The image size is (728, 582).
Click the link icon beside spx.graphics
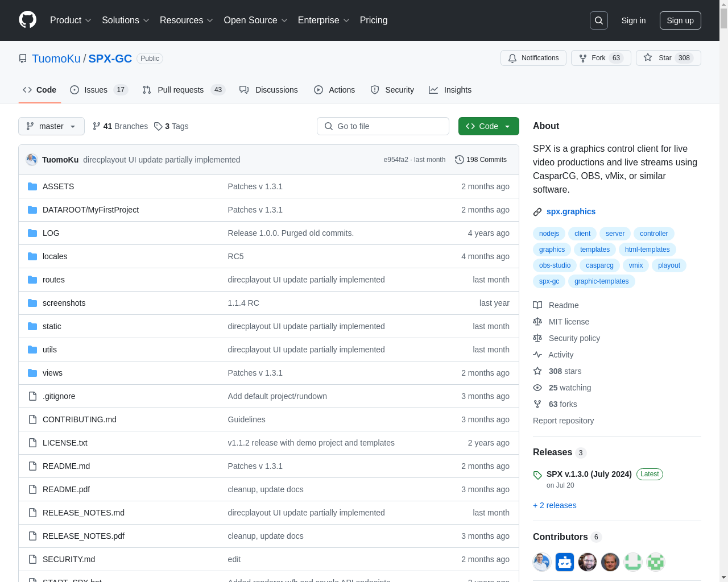click(x=537, y=212)
